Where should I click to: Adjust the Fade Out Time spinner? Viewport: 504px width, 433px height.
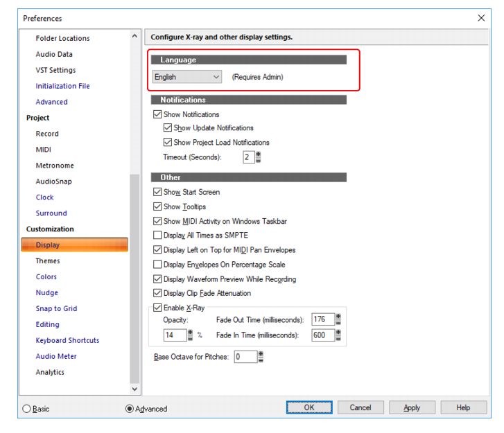(x=338, y=319)
